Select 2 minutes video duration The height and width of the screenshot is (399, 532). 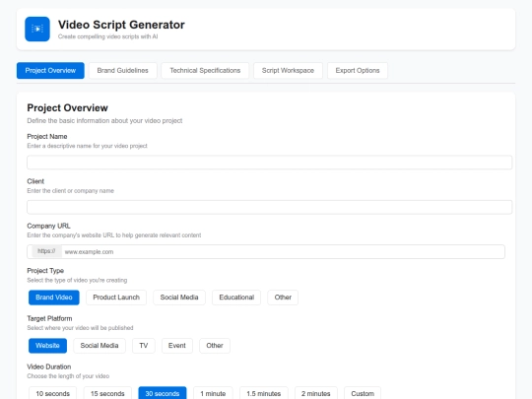[x=316, y=393]
